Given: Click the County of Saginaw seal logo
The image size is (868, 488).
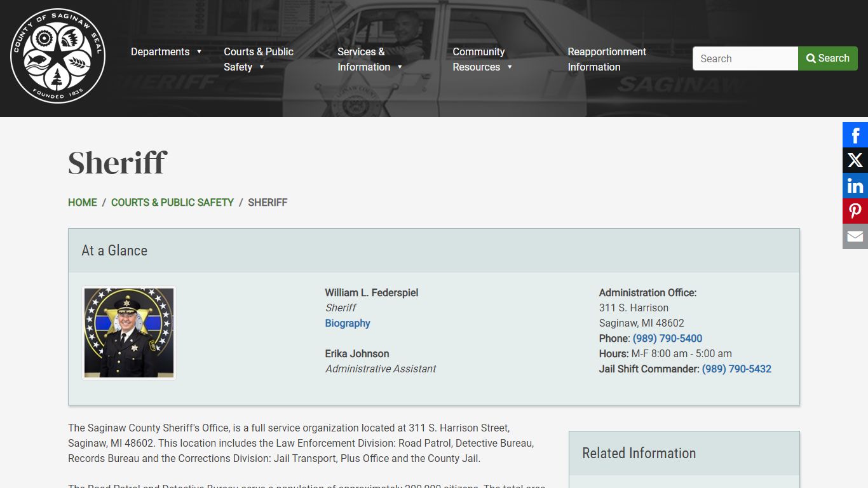Looking at the screenshot, I should tap(58, 58).
